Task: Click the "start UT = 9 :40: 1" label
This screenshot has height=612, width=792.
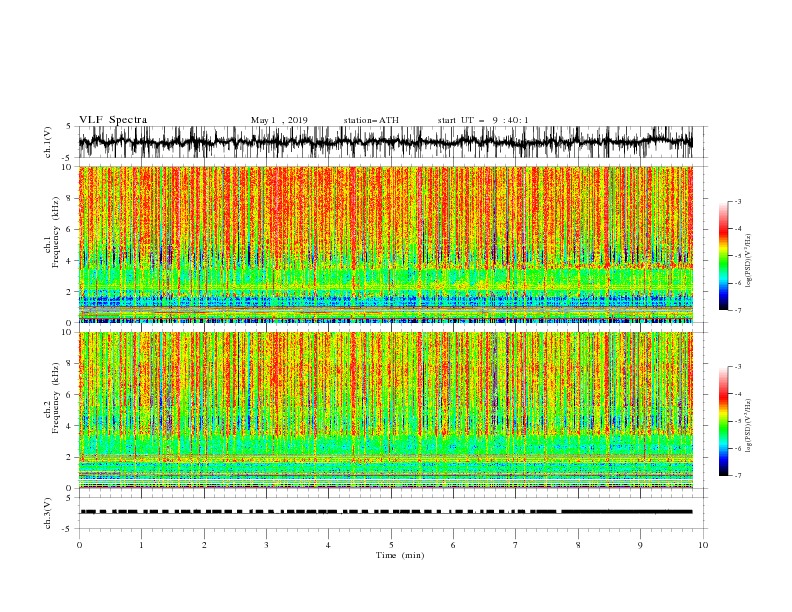Action: [x=483, y=120]
